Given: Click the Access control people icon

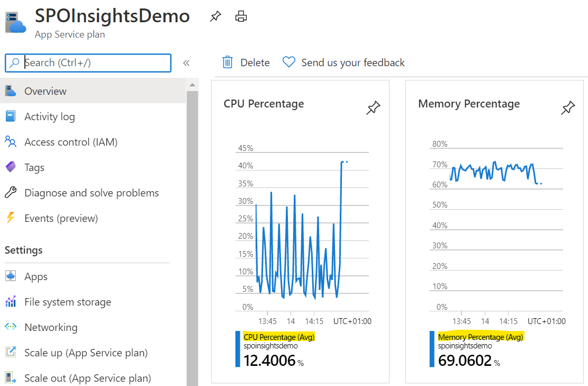Looking at the screenshot, I should pyautogui.click(x=11, y=142).
